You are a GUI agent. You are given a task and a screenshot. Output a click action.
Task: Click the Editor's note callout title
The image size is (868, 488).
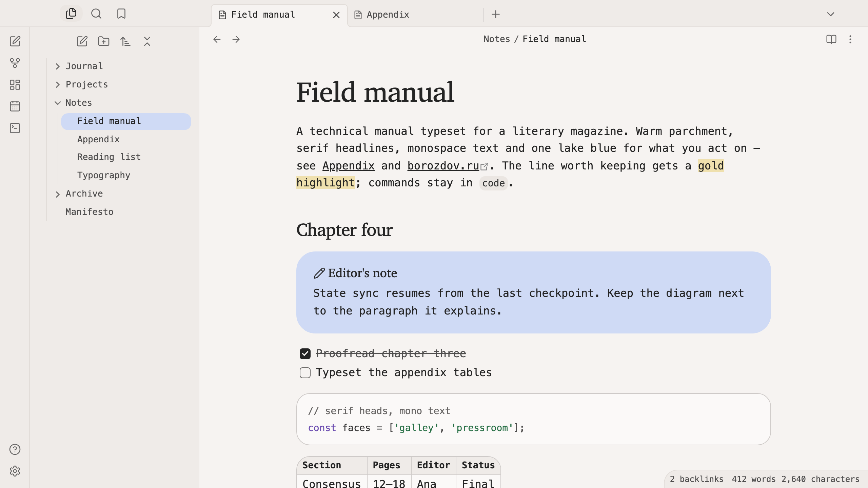tap(362, 273)
